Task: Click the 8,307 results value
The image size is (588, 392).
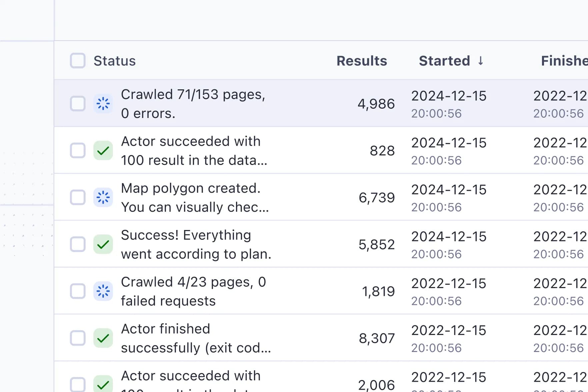Action: coord(377,338)
